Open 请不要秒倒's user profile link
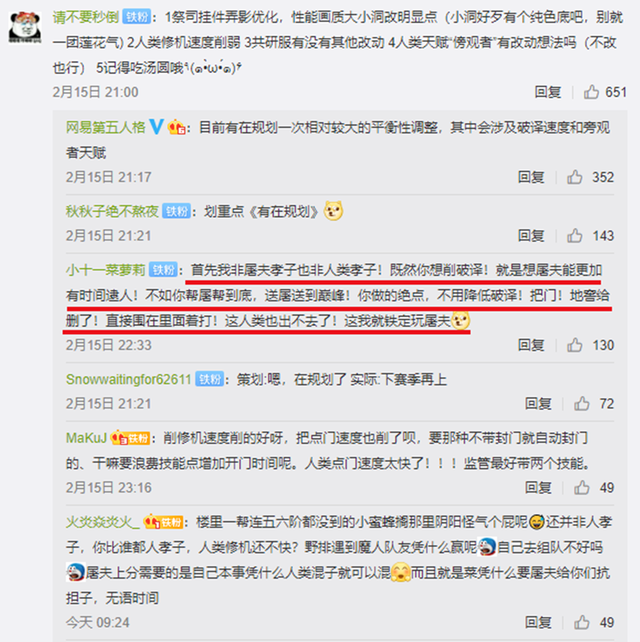This screenshot has height=642, width=640. (86, 17)
